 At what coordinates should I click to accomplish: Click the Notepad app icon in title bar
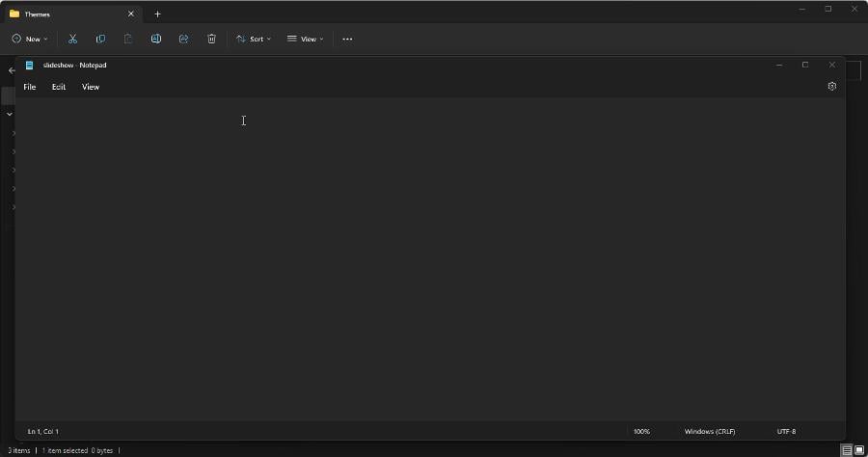pyautogui.click(x=29, y=66)
